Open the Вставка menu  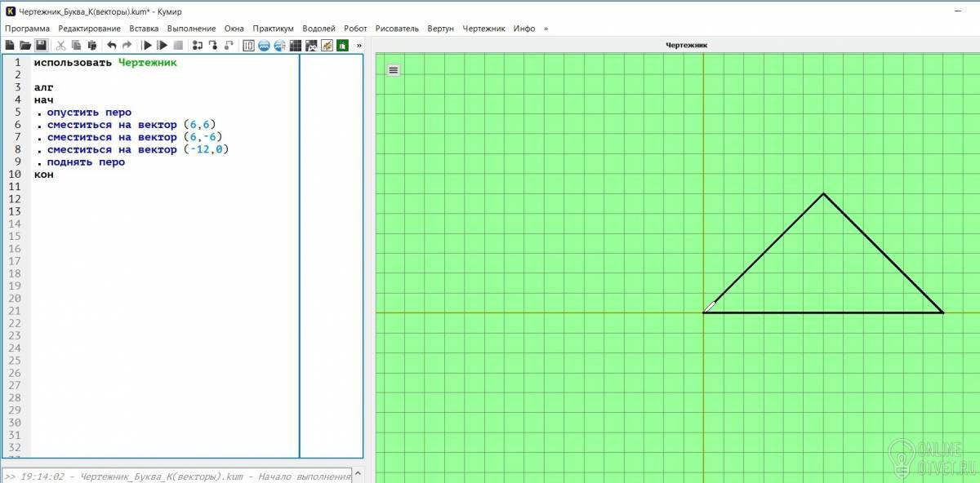(x=144, y=29)
